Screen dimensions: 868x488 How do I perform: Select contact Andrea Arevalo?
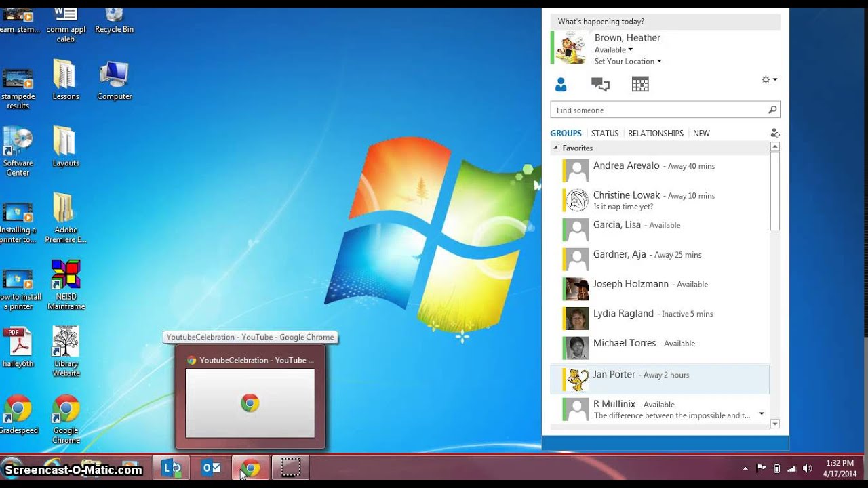[660, 170]
